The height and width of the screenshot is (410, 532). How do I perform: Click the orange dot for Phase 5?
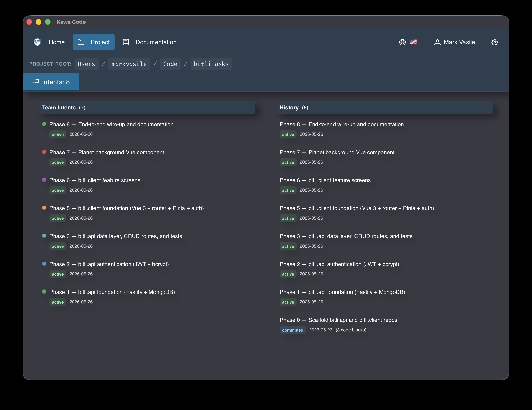pyautogui.click(x=44, y=208)
